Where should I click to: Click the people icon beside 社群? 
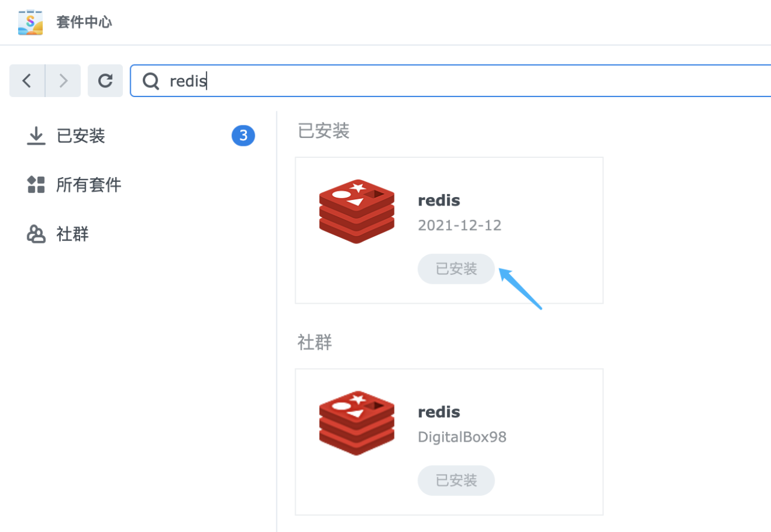pyautogui.click(x=36, y=234)
